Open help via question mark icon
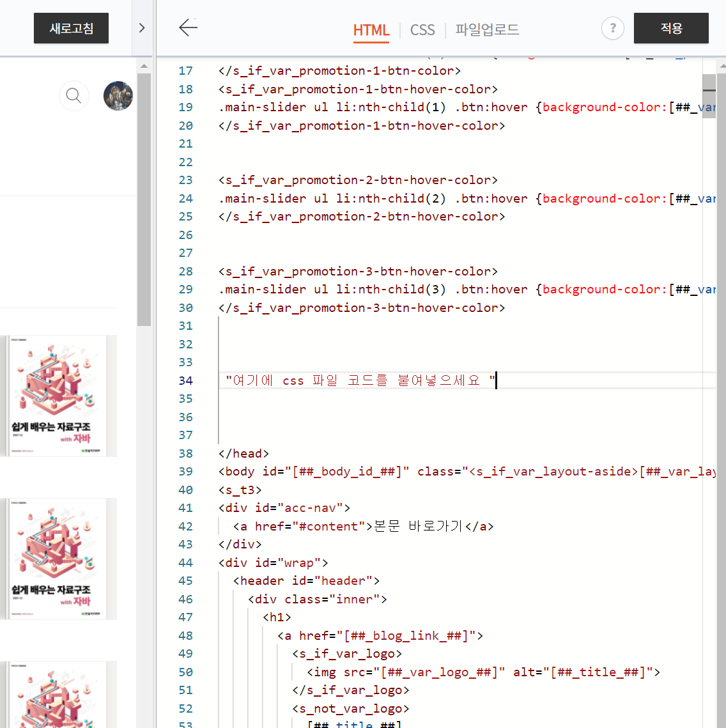 613,28
